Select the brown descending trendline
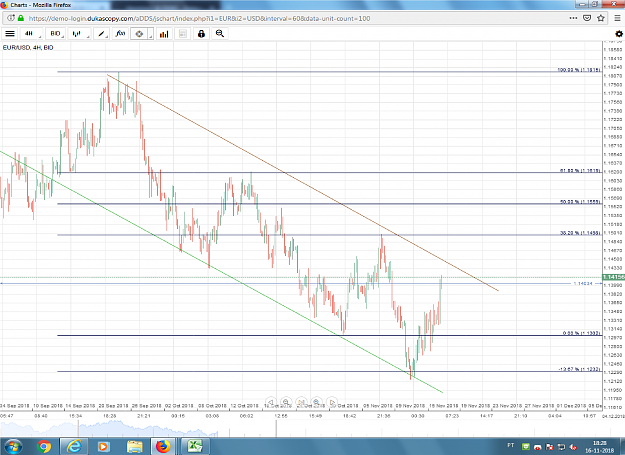Image resolution: width=625 pixels, height=455 pixels. [x=303, y=183]
